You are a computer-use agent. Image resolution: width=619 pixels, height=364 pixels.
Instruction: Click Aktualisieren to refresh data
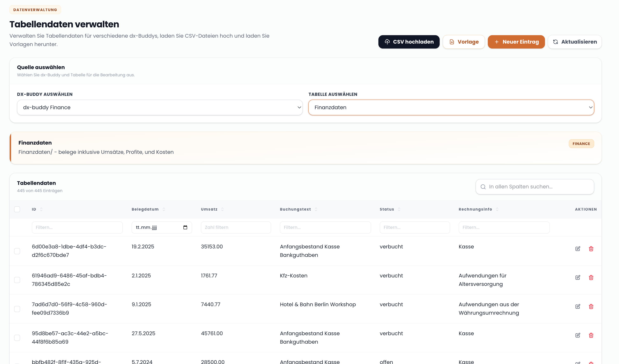[575, 42]
